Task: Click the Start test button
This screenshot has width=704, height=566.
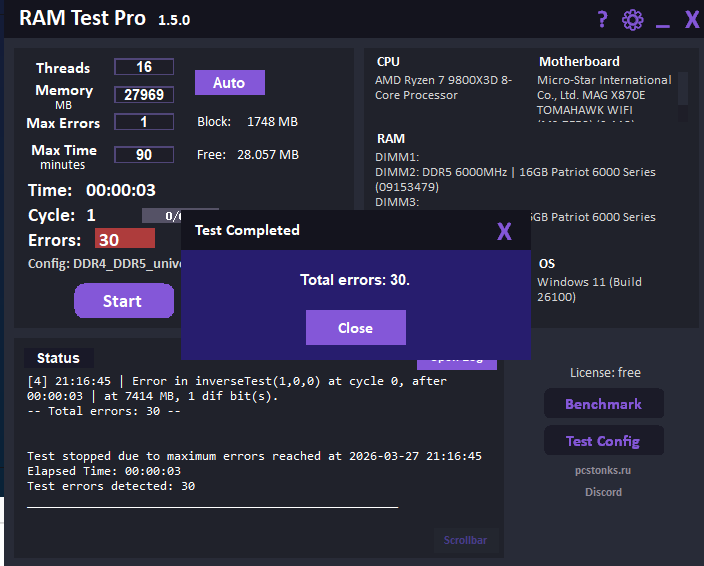Action: point(124,301)
